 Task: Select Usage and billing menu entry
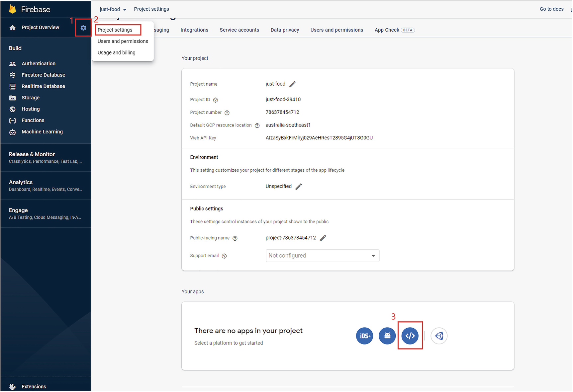pos(116,53)
